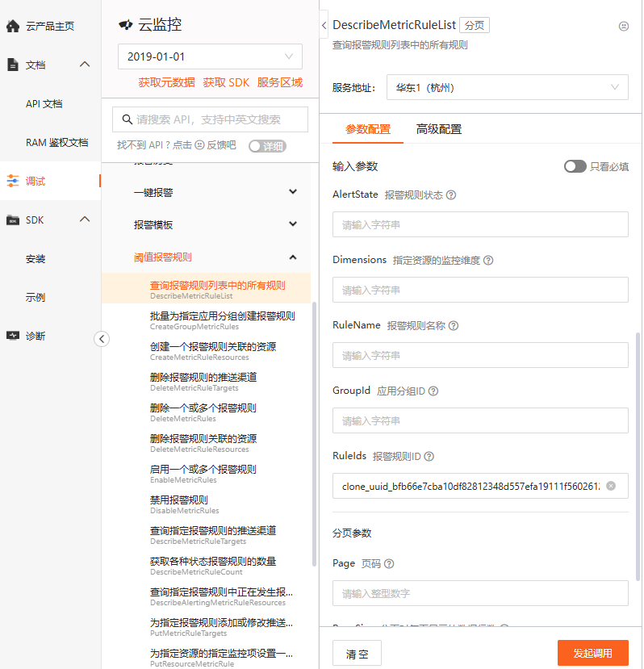The image size is (644, 669).
Task: Click the 发起调用 button
Action: 593,653
